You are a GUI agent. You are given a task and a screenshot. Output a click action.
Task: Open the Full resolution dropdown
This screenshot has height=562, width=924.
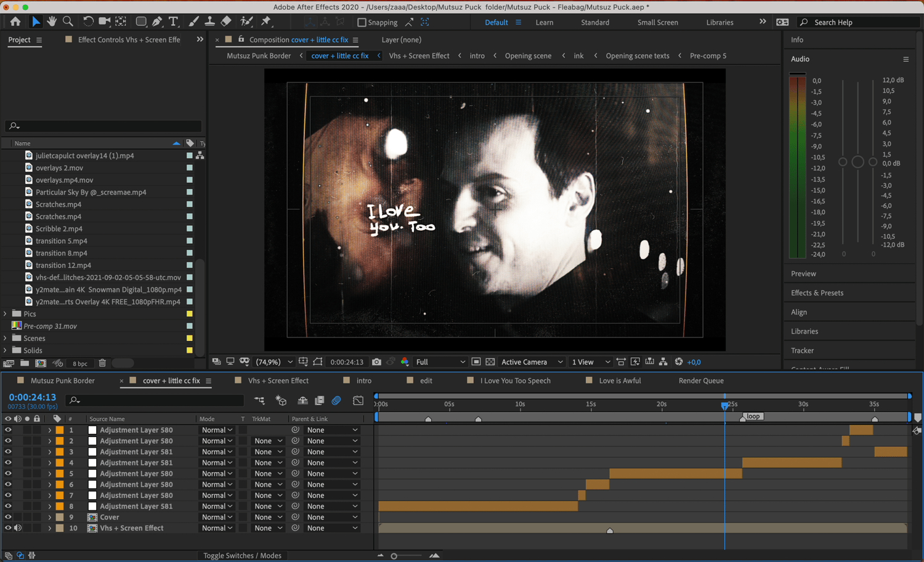coord(440,362)
